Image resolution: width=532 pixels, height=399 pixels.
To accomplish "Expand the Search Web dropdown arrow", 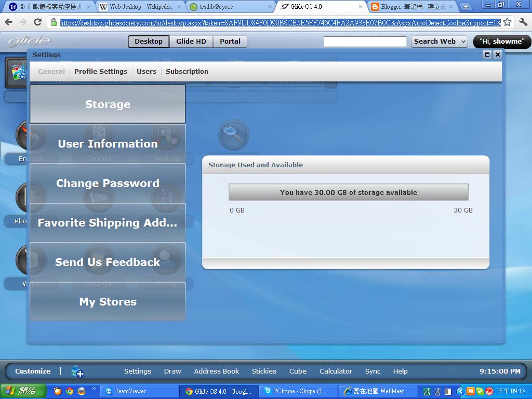I will point(463,42).
